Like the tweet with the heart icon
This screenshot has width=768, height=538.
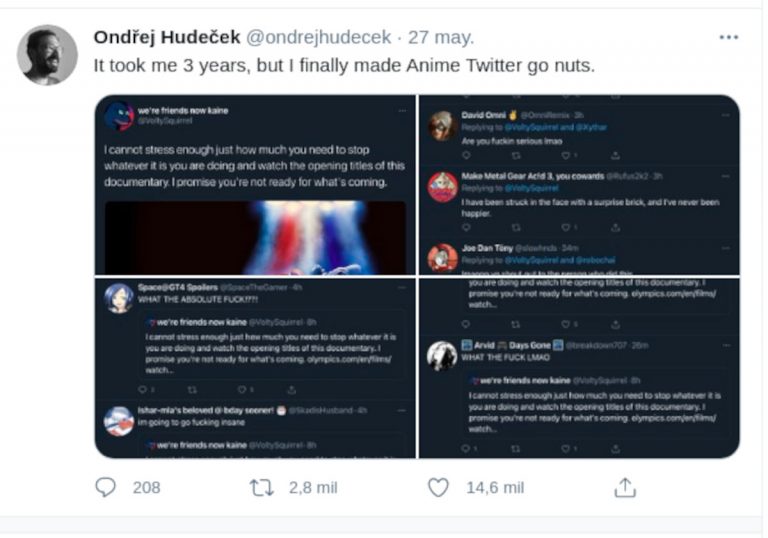[x=438, y=487]
